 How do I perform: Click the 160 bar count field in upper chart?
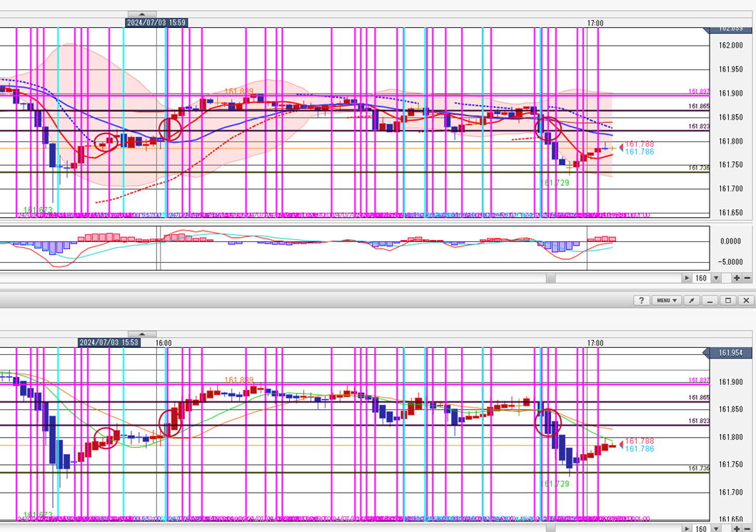coord(700,278)
